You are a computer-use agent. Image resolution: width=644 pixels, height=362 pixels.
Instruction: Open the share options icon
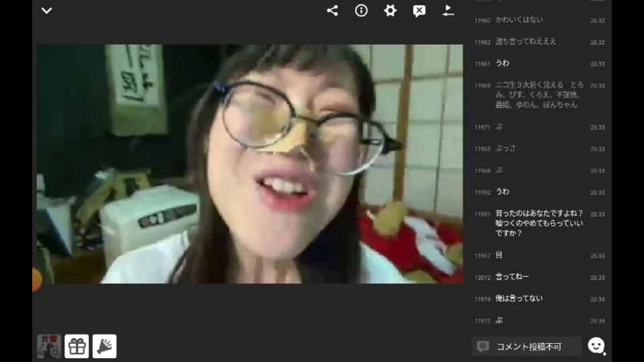[332, 11]
